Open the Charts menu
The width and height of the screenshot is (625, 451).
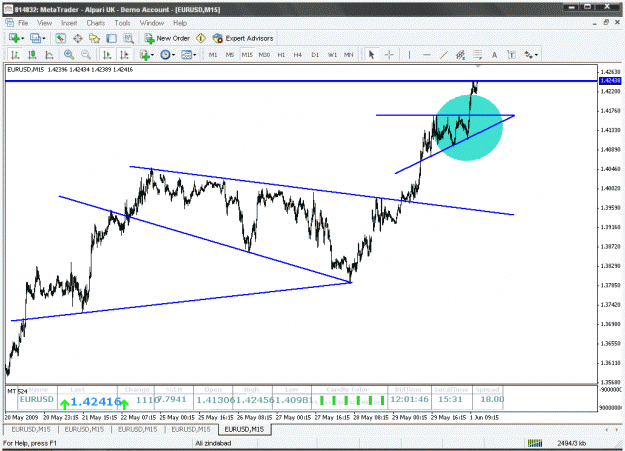(x=96, y=23)
